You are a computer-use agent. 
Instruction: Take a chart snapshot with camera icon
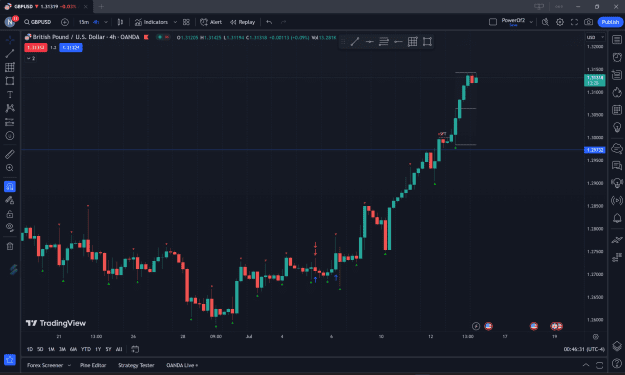588,22
